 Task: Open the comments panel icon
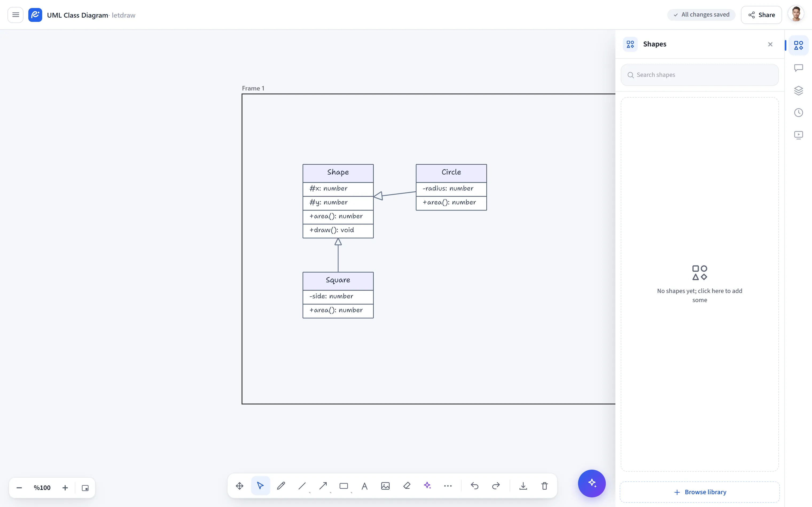coord(799,68)
